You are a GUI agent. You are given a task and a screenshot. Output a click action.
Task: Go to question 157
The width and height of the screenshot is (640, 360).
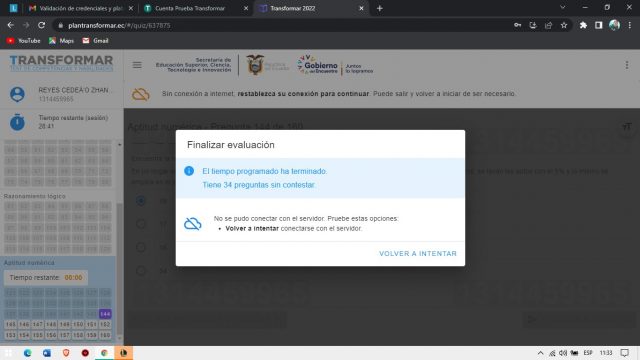[x=64, y=335]
